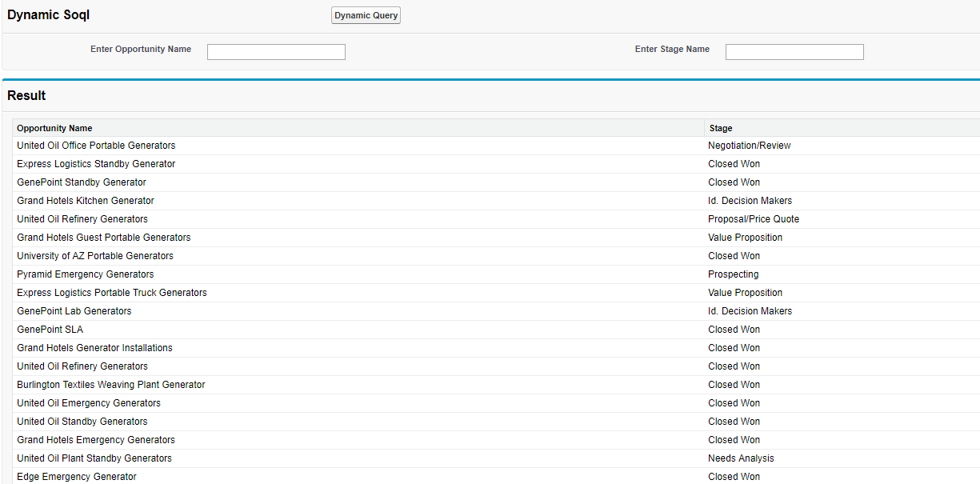
Task: Click GenePoint Standby Generator opportunity
Action: coord(82,182)
